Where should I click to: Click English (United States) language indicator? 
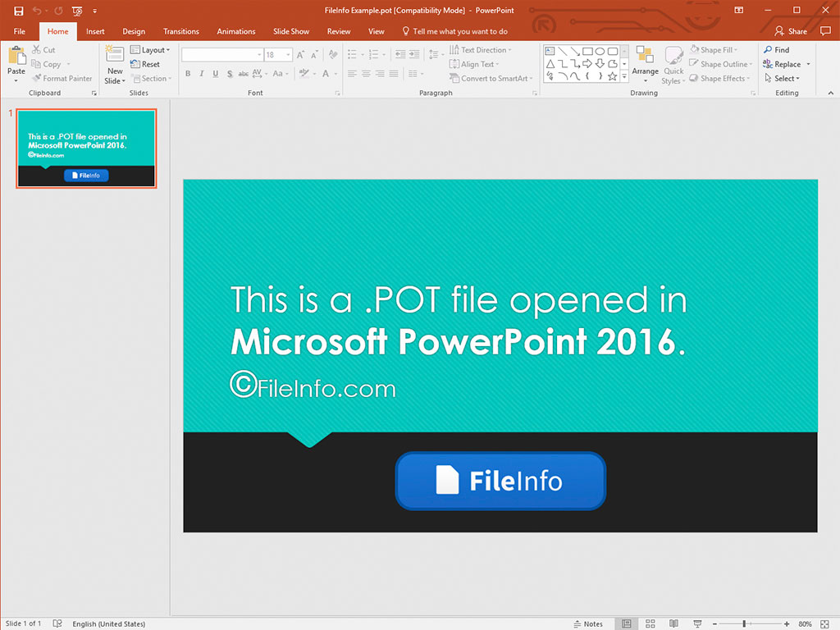(x=109, y=623)
